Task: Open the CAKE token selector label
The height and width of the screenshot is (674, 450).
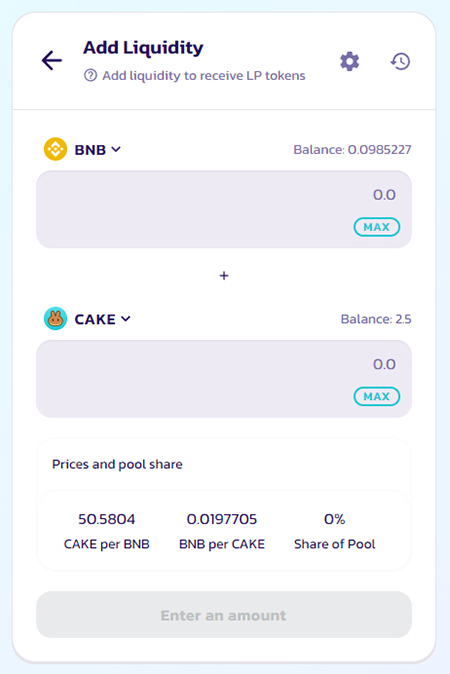Action: pos(95,319)
